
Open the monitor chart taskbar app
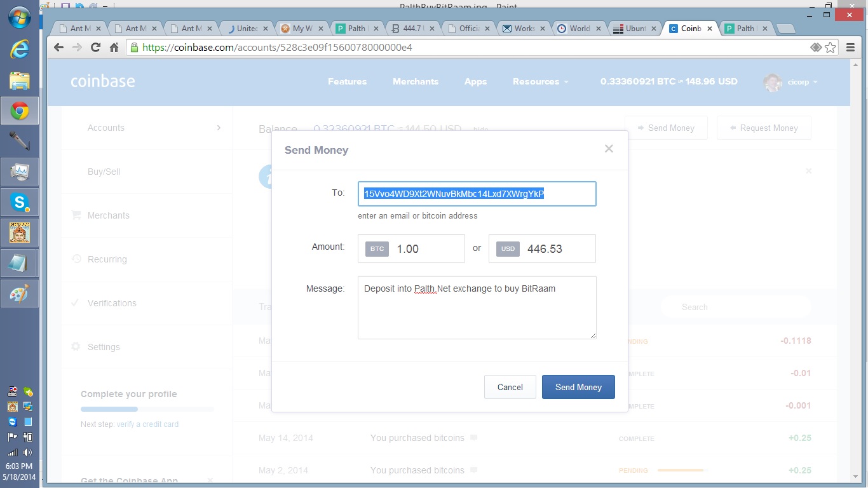point(20,172)
